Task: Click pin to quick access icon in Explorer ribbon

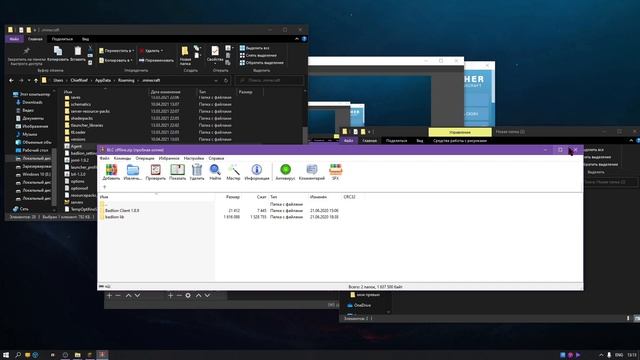Action: 27,51
